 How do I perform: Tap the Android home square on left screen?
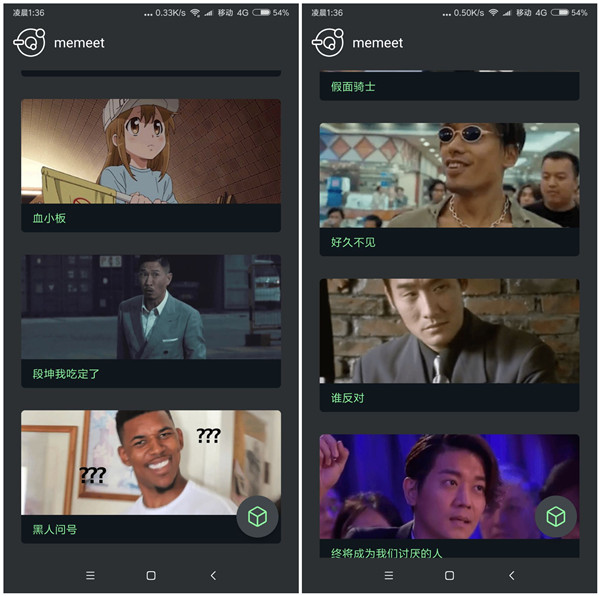coord(151,575)
